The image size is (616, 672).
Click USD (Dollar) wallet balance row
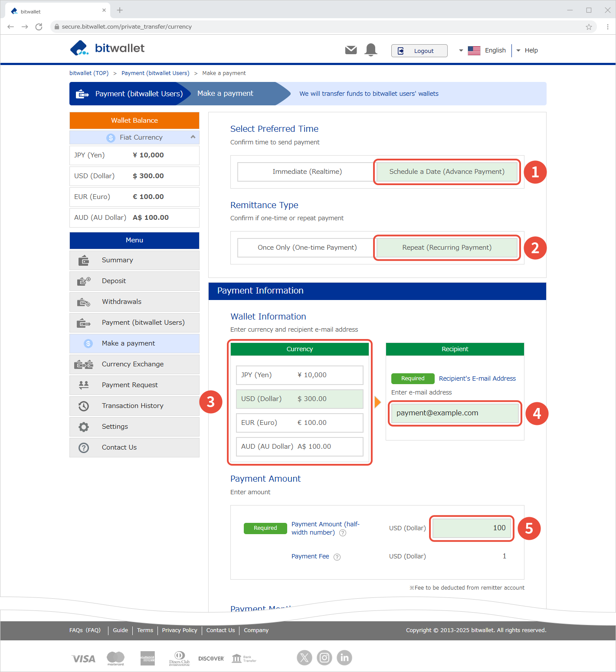[x=134, y=176]
